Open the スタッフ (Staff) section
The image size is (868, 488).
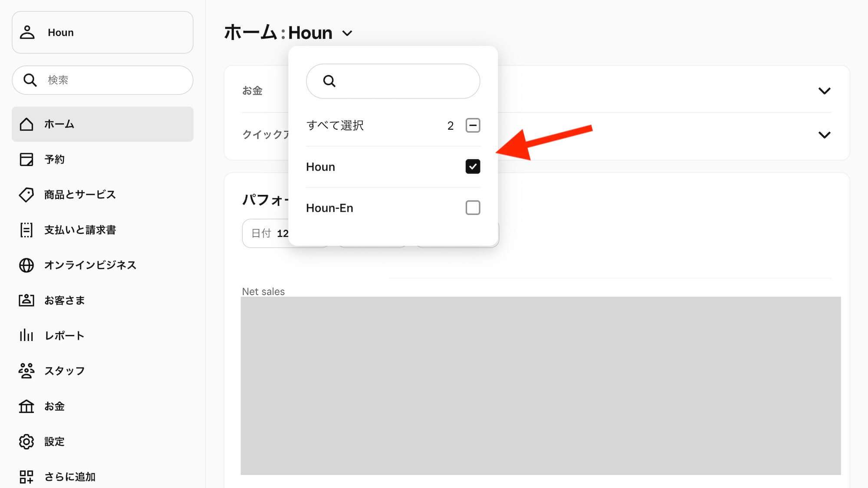(x=64, y=371)
